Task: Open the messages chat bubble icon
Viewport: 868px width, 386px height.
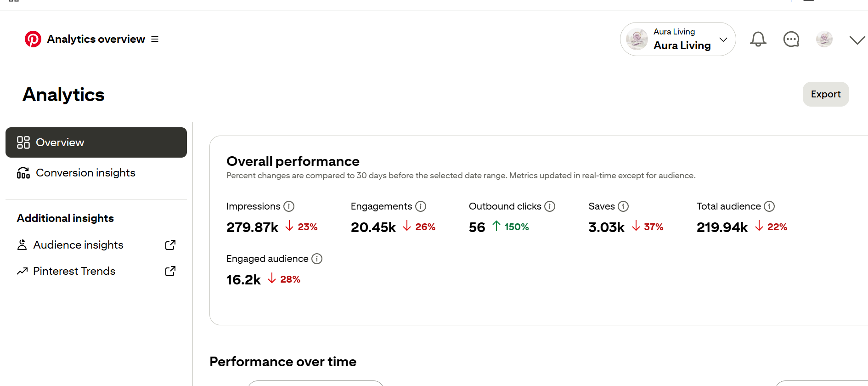Action: (x=791, y=39)
